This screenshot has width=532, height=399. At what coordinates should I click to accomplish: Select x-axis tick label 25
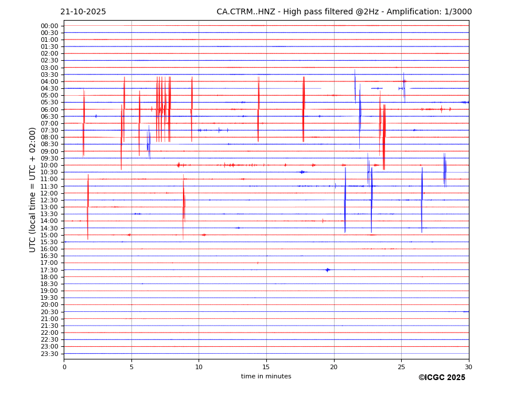click(401, 367)
